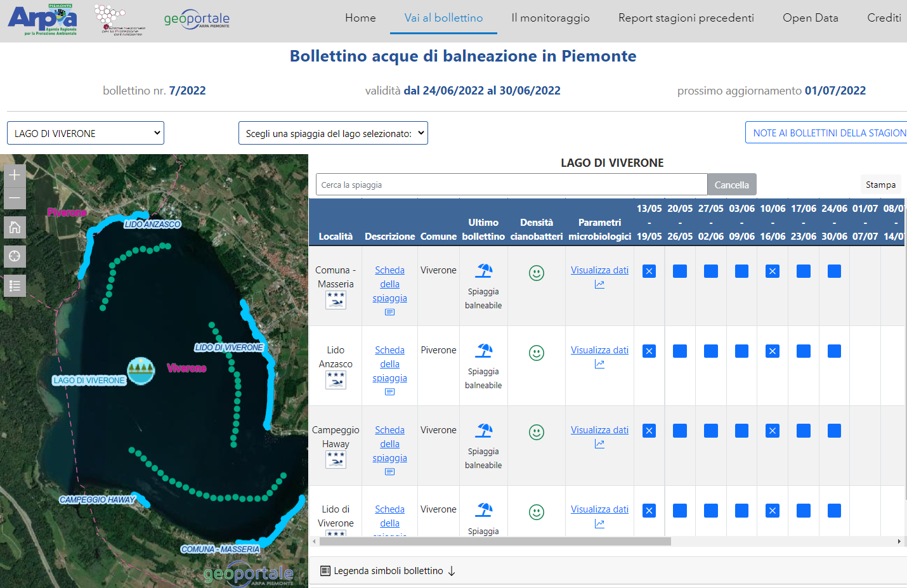
Task: Open the Arpa Piemonte logo
Action: [x=43, y=20]
